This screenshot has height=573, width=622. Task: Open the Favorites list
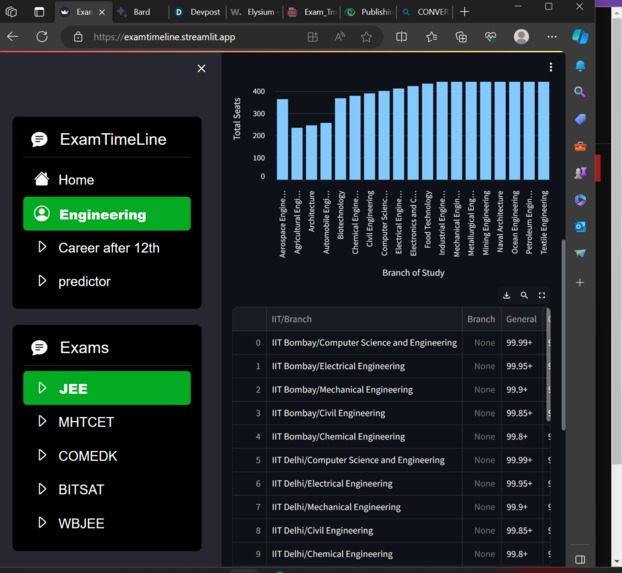point(431,37)
